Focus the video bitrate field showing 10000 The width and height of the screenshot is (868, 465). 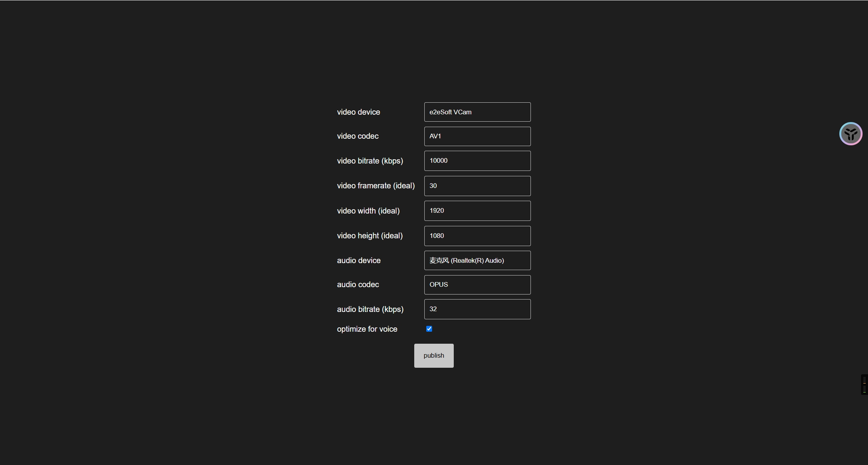(x=477, y=161)
